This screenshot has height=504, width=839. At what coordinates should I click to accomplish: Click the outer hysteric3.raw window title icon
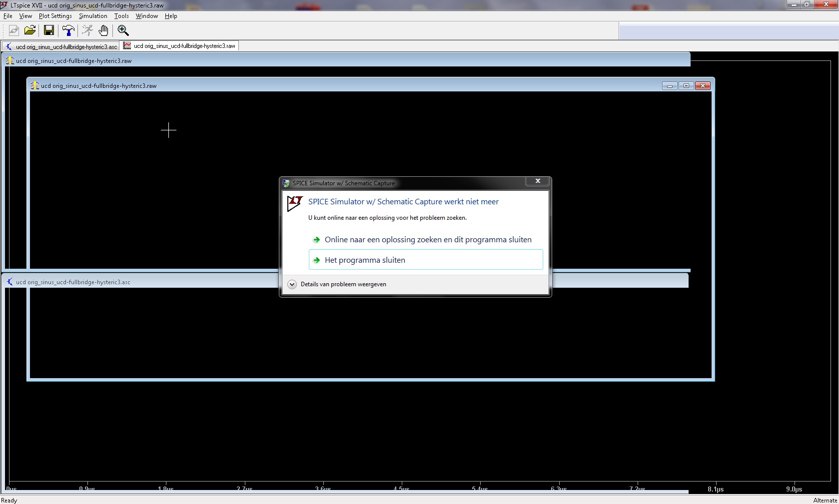pyautogui.click(x=10, y=61)
